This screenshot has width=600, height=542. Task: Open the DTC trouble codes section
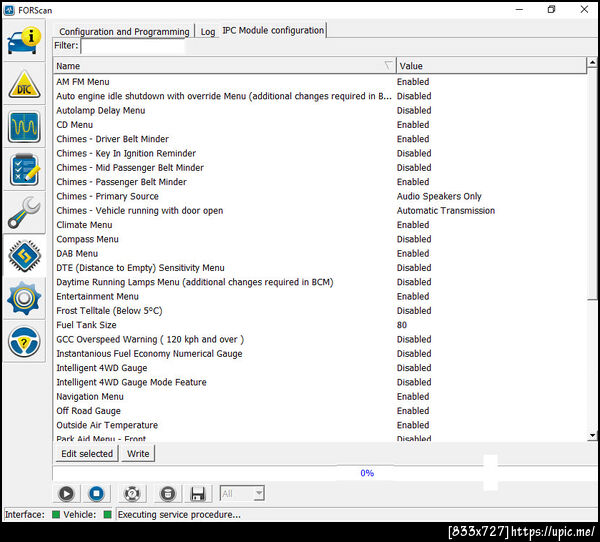(x=24, y=84)
